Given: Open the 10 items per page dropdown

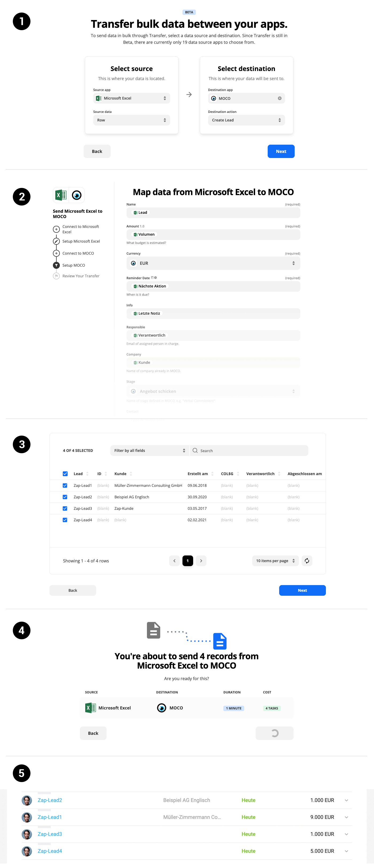Looking at the screenshot, I should (x=275, y=561).
